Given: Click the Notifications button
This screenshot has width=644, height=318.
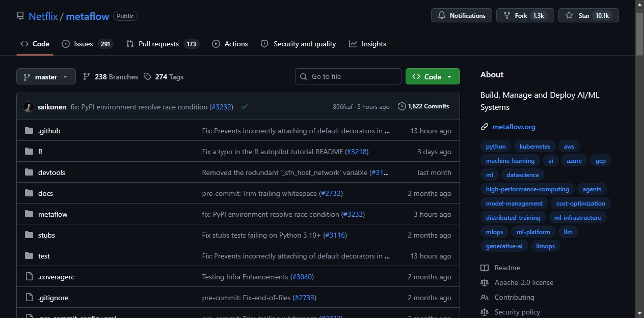Looking at the screenshot, I should 462,16.
